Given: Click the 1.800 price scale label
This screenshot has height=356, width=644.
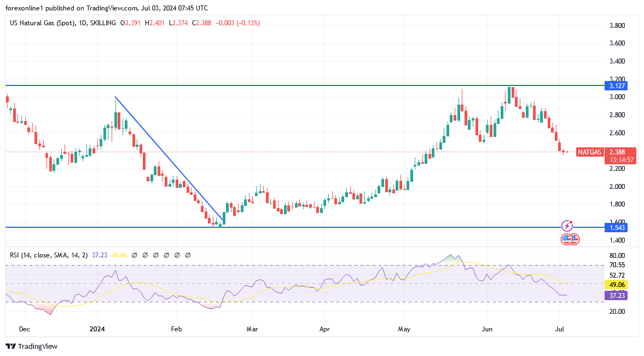Looking at the screenshot, I should [x=617, y=204].
